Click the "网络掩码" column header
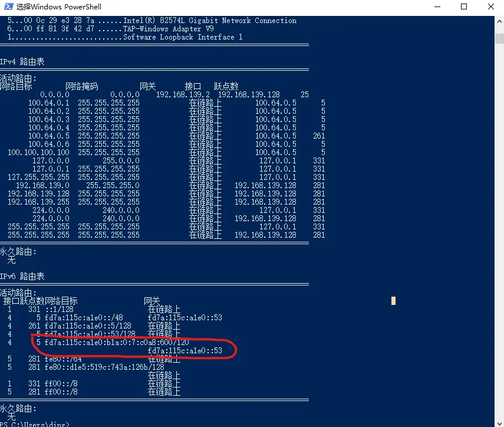This screenshot has width=504, height=427. [x=81, y=87]
